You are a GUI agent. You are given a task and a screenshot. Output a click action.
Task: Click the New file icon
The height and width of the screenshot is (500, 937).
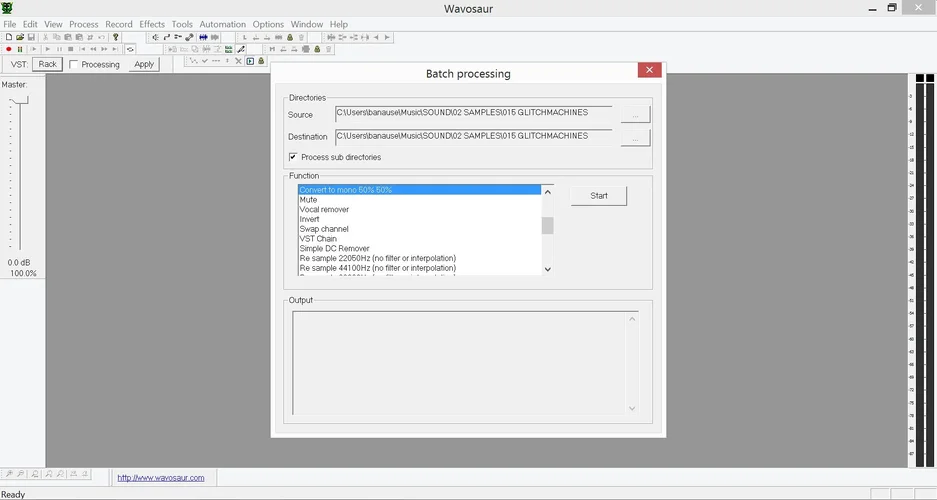pos(9,37)
